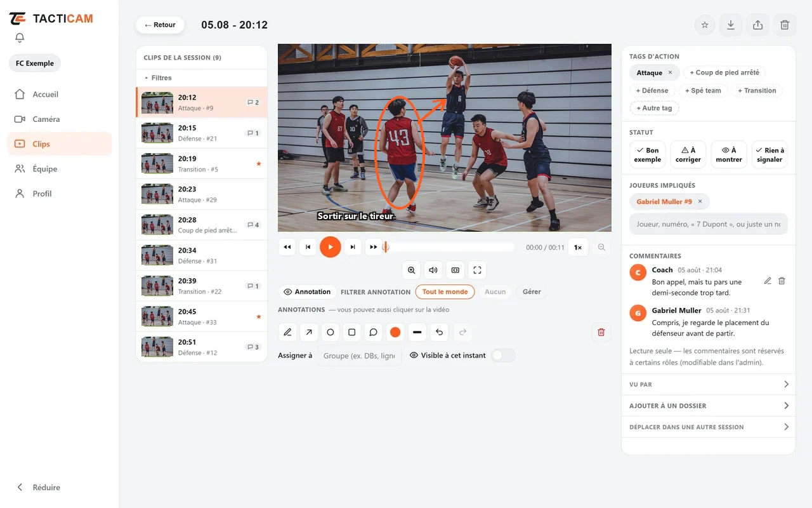Select the arrow annotation tool
This screenshot has height=508, width=812.
(309, 332)
